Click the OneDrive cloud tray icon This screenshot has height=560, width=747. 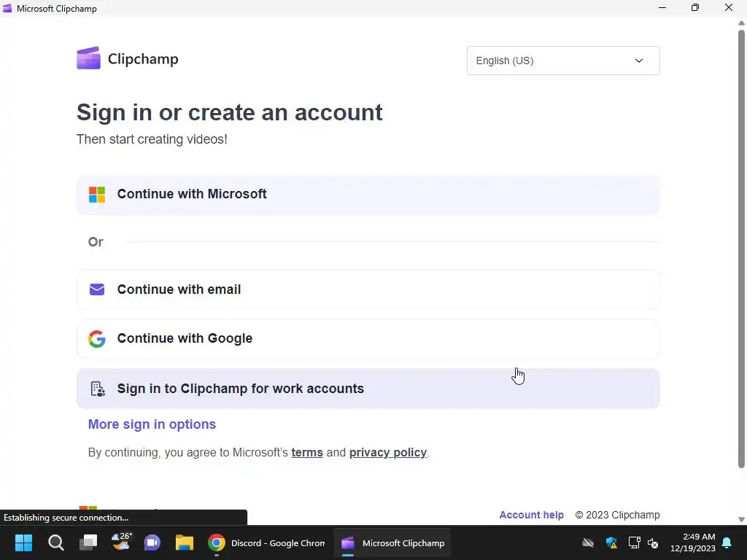(x=589, y=542)
